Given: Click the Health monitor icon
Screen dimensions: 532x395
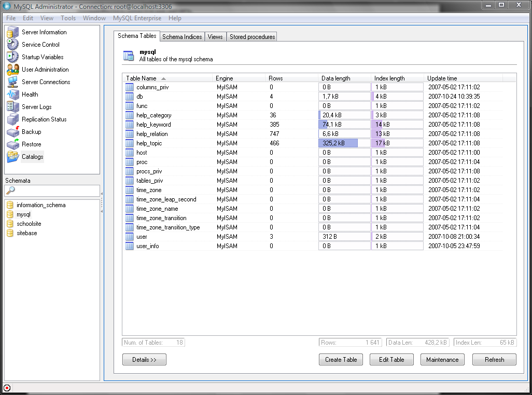Looking at the screenshot, I should pyautogui.click(x=13, y=94).
